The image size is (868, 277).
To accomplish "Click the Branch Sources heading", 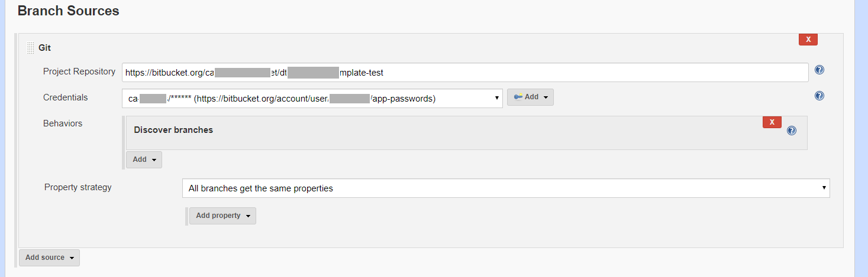I will [x=68, y=11].
